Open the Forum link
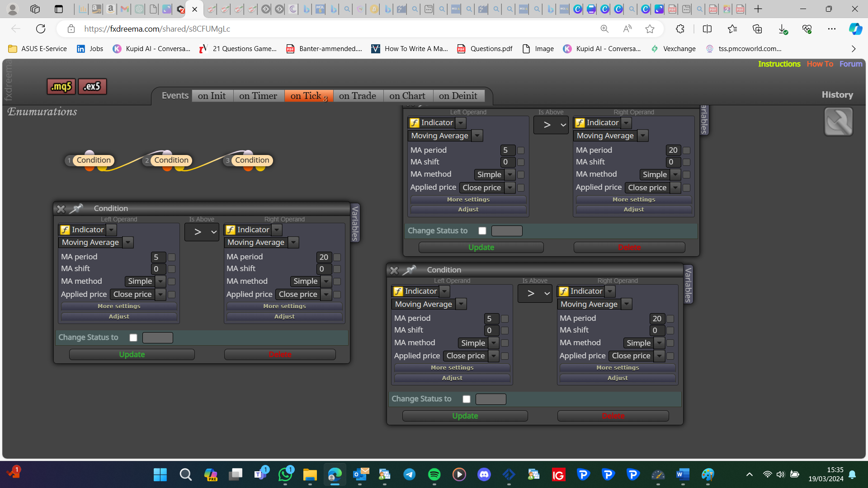Viewport: 868px width, 488px height. [x=851, y=64]
